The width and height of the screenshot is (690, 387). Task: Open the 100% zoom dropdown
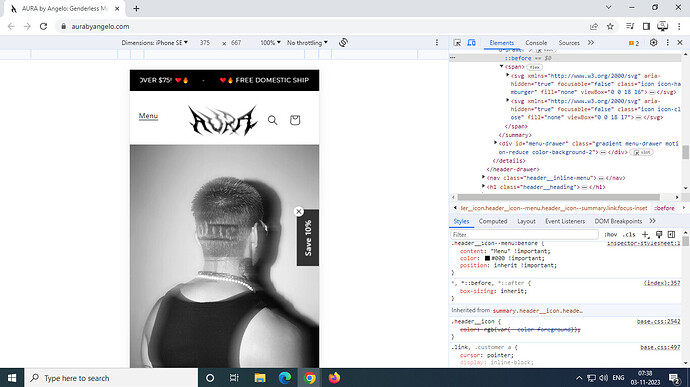[x=270, y=43]
